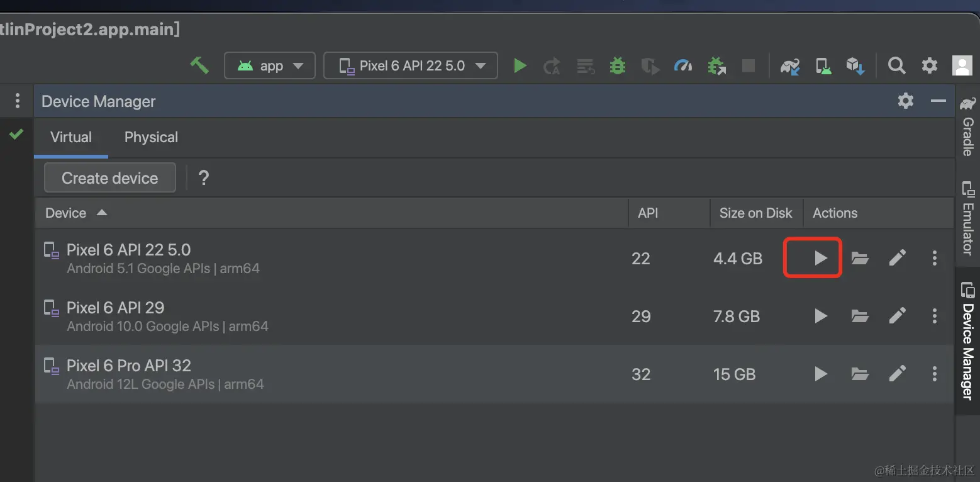
Task: Click the Make Project hammer icon
Action: (x=199, y=65)
